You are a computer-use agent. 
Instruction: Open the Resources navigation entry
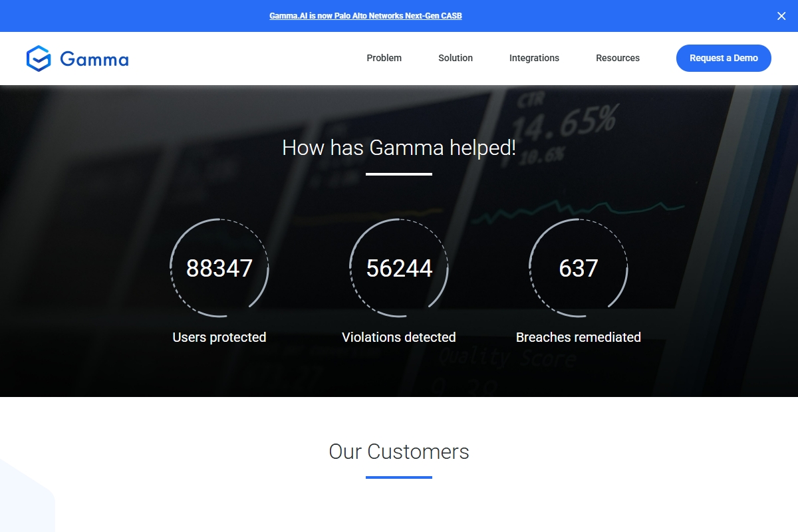click(617, 58)
